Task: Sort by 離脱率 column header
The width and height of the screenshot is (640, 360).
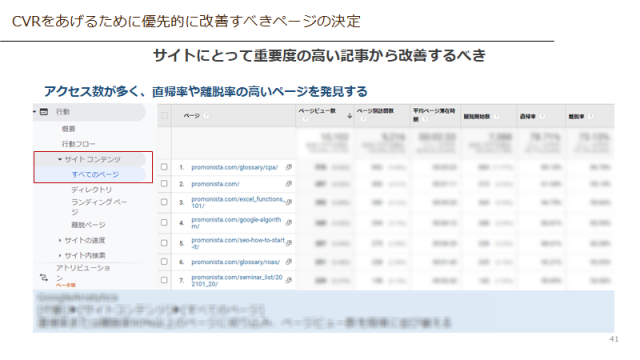Action: point(576,116)
